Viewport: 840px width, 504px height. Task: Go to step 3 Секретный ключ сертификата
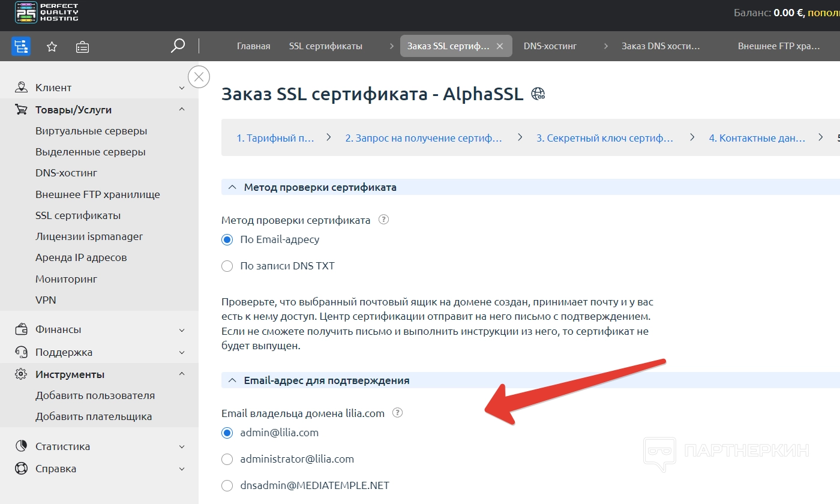click(605, 138)
